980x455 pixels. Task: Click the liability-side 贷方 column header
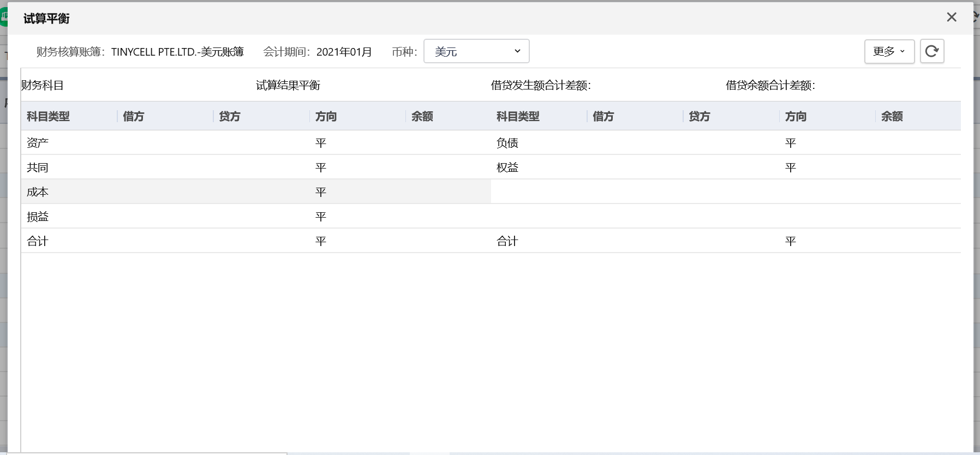tap(700, 116)
